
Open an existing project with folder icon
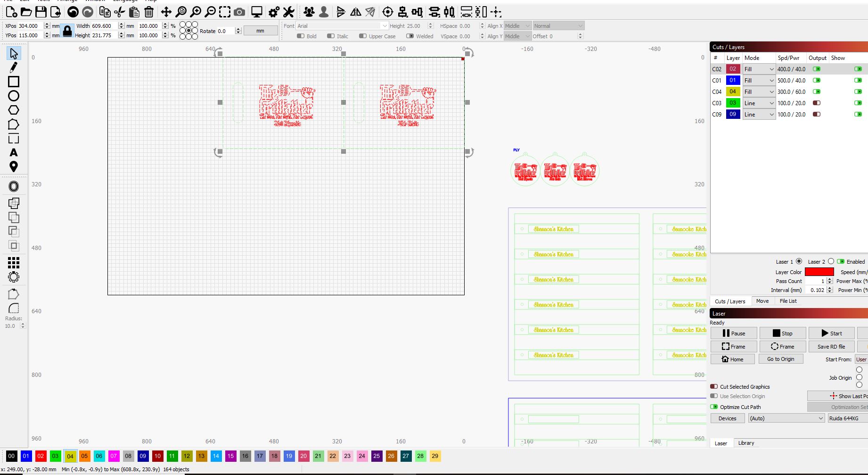pos(26,12)
